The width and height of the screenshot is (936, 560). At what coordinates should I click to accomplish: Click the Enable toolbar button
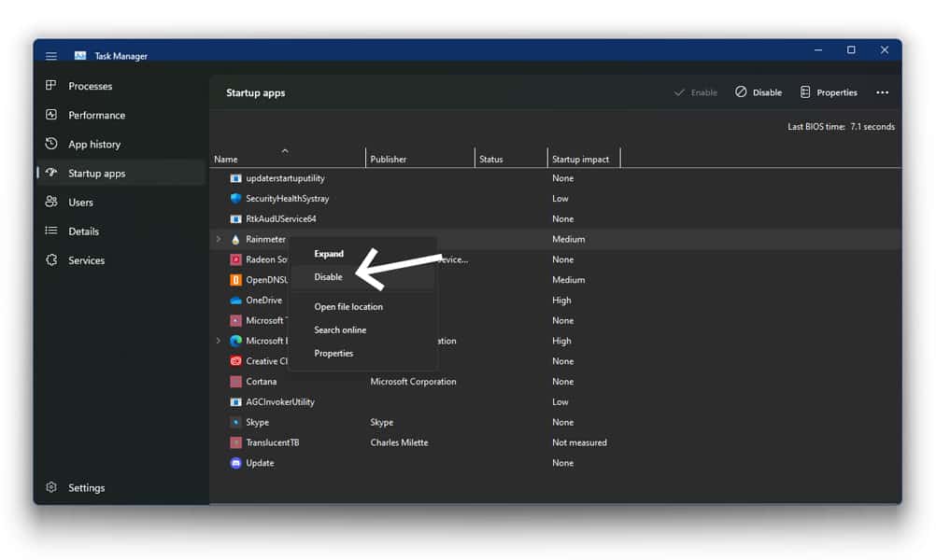click(695, 92)
